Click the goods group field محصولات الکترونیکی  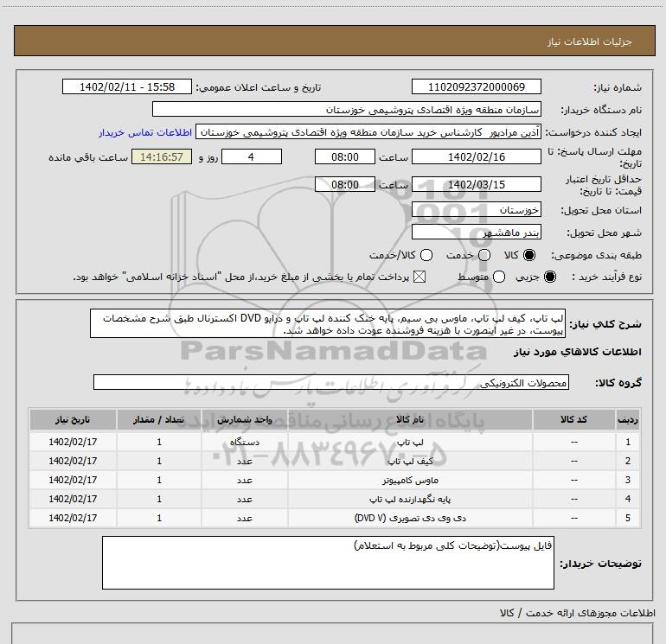(331, 382)
